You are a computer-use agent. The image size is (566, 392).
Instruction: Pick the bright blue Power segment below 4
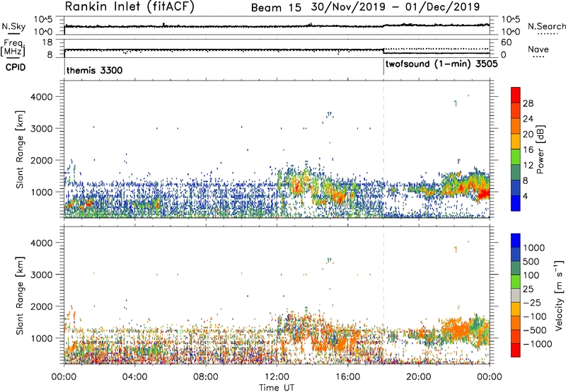pyautogui.click(x=516, y=203)
